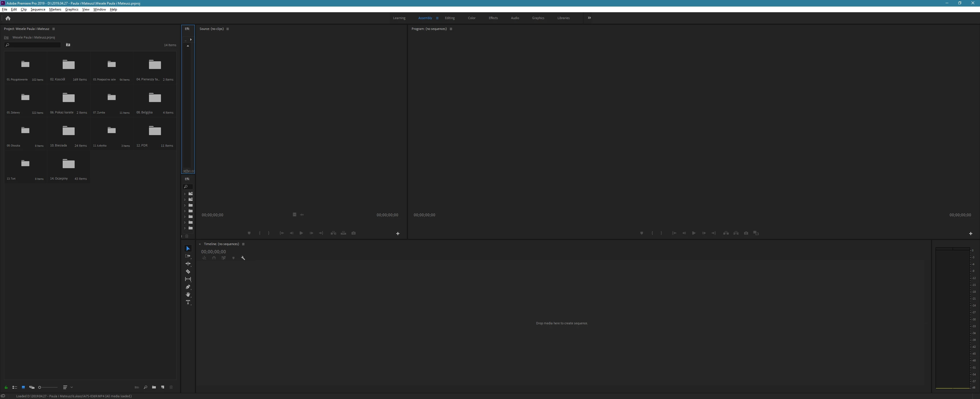Show more workspaces overflow chevron
The image size is (980, 399).
coord(589,18)
